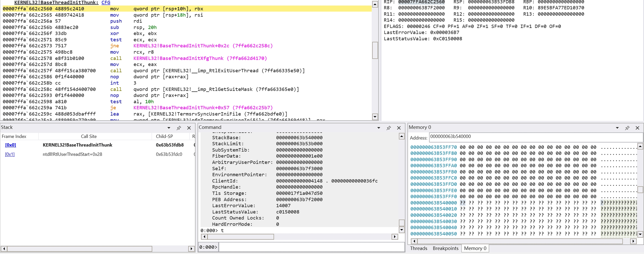The image size is (644, 254).
Task: Open the Stack panel options dropdown
Action: coord(169,128)
